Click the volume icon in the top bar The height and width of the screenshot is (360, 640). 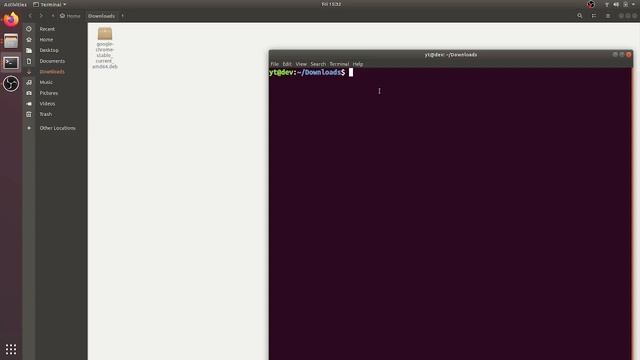pos(616,4)
